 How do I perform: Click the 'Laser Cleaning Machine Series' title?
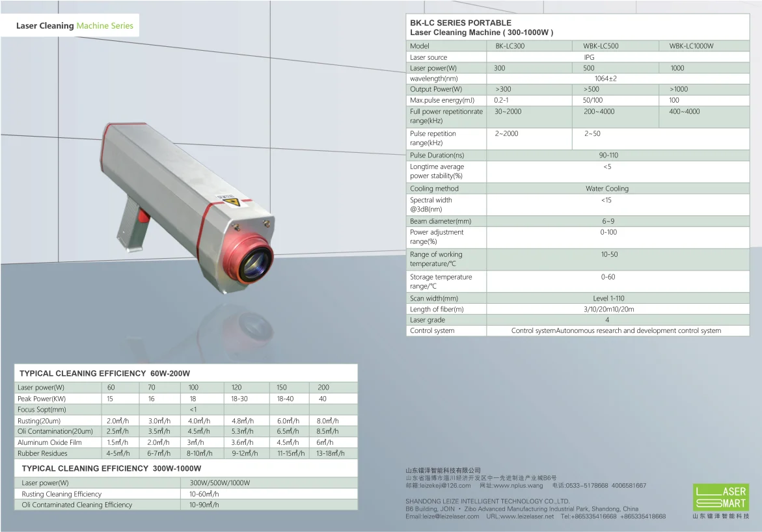tap(74, 26)
